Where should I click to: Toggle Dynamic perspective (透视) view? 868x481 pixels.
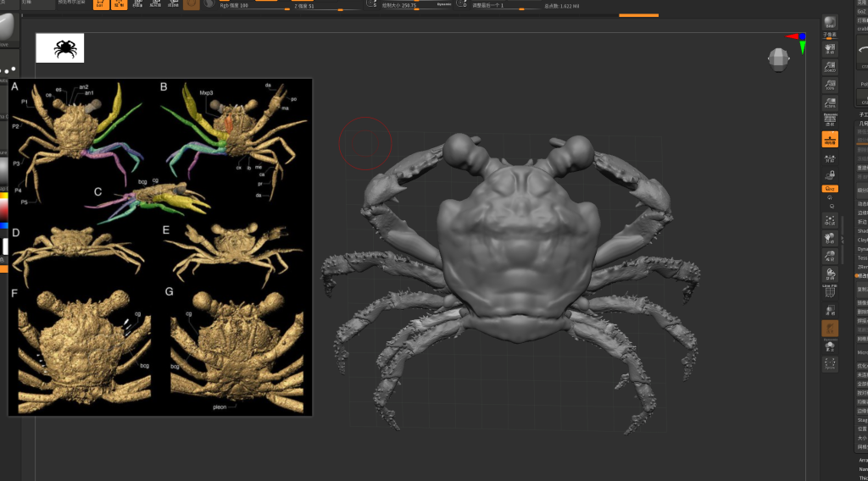tap(830, 119)
